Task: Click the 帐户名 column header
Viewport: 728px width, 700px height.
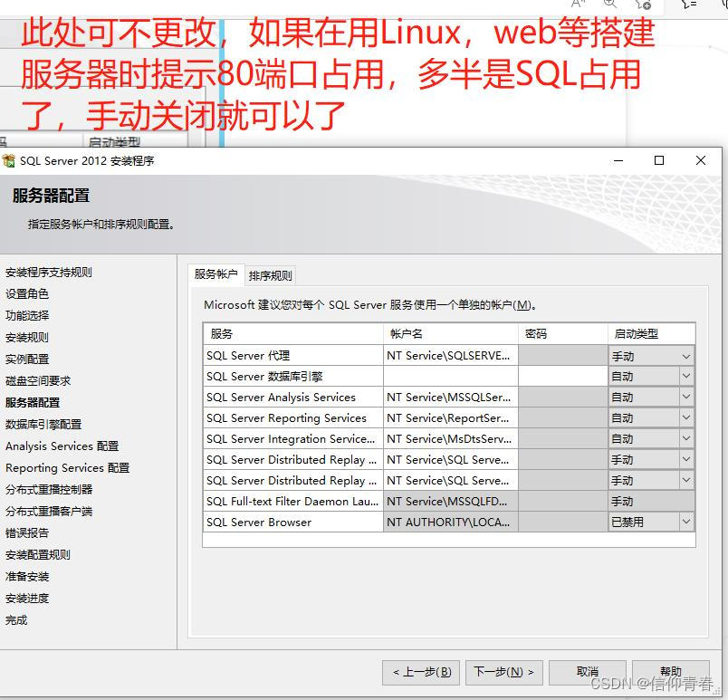Action: 450,334
